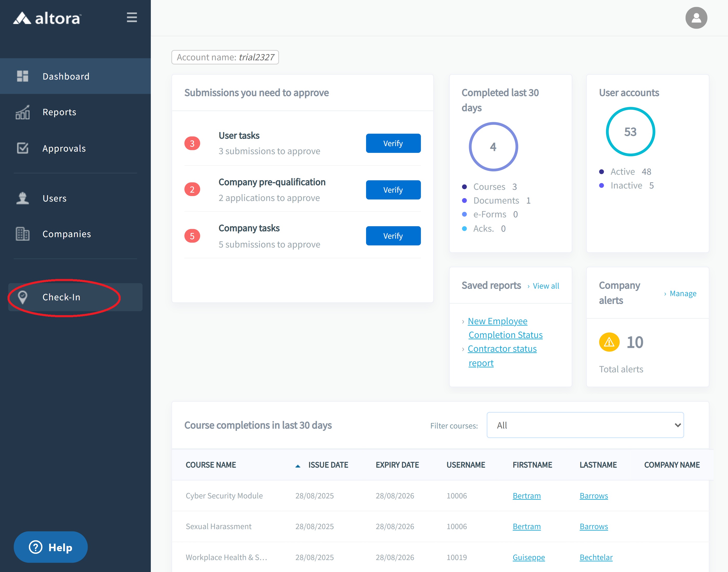Sort by Firstname column header
The height and width of the screenshot is (572, 728).
coord(532,465)
